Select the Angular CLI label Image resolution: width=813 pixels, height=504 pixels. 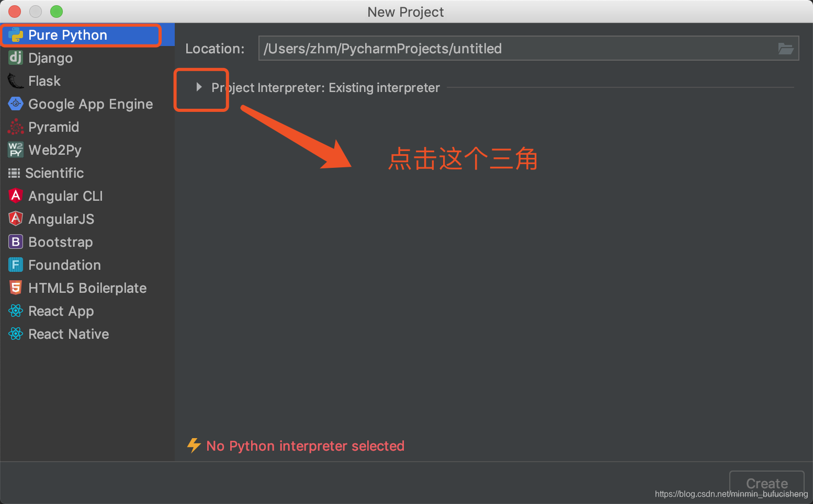click(65, 196)
